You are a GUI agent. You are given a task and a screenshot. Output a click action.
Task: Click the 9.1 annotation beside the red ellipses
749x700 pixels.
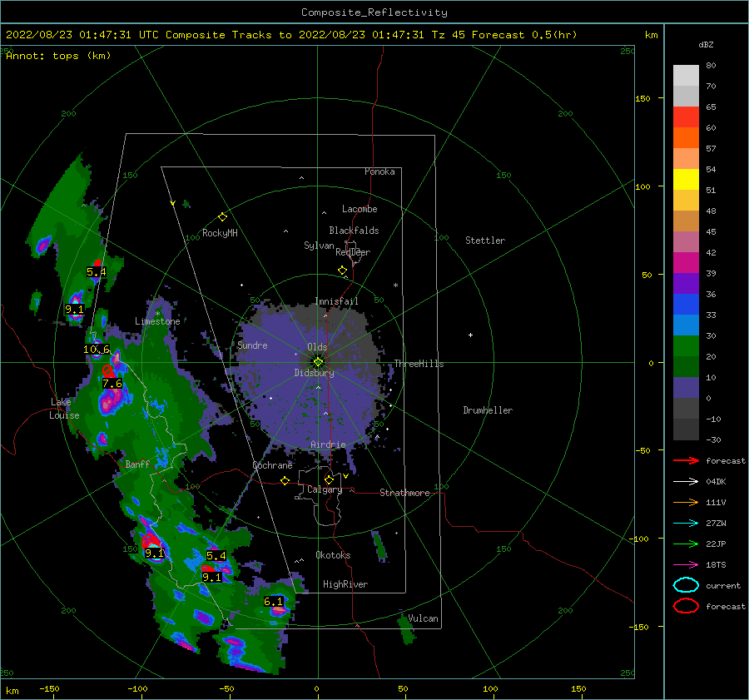(154, 554)
